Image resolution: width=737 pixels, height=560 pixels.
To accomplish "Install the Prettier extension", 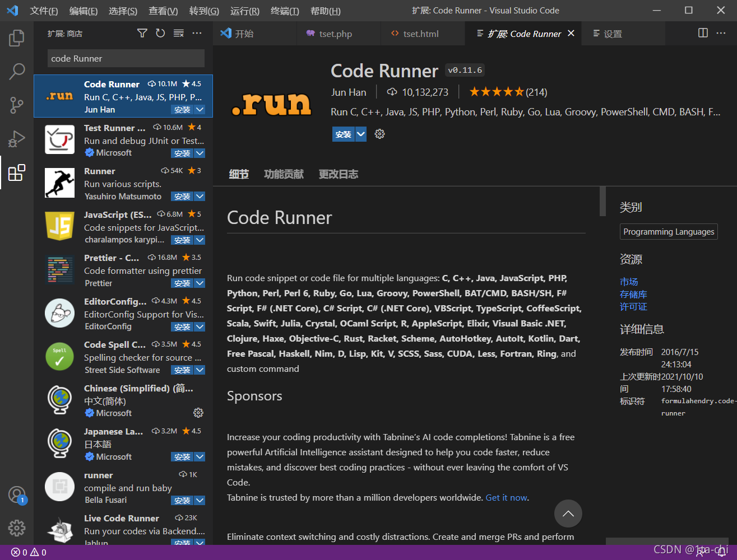I will click(182, 283).
